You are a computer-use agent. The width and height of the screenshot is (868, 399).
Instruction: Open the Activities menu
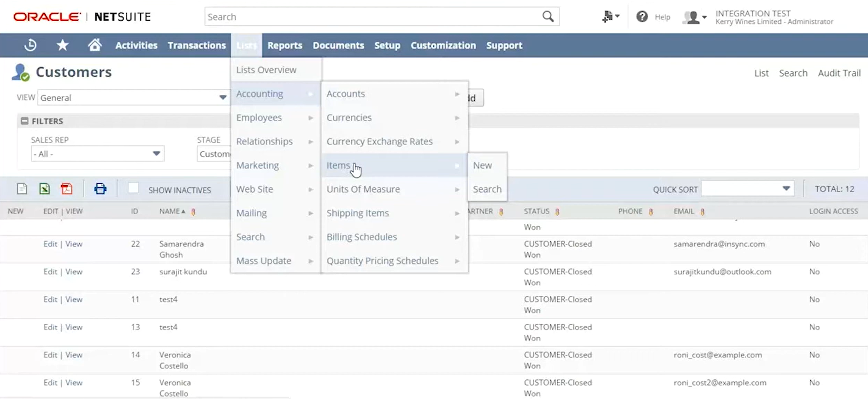coord(136,45)
